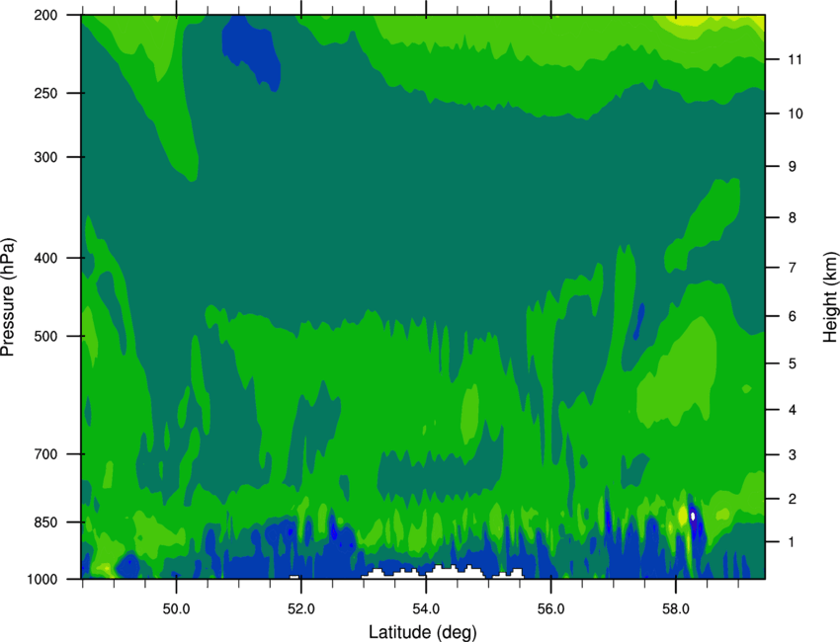The height and width of the screenshot is (642, 840).
Task: Click the 54.0 latitude tick label
Action: click(426, 609)
